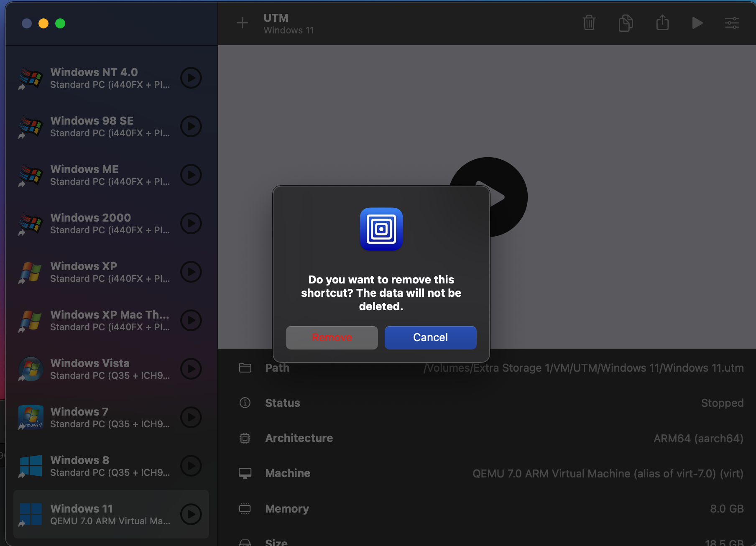Click the Stopped status value
Screen dimensions: 756x546
pos(722,403)
